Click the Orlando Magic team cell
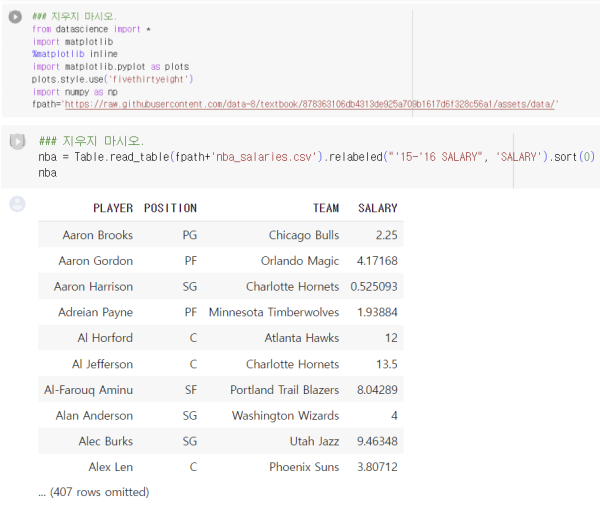 click(300, 261)
